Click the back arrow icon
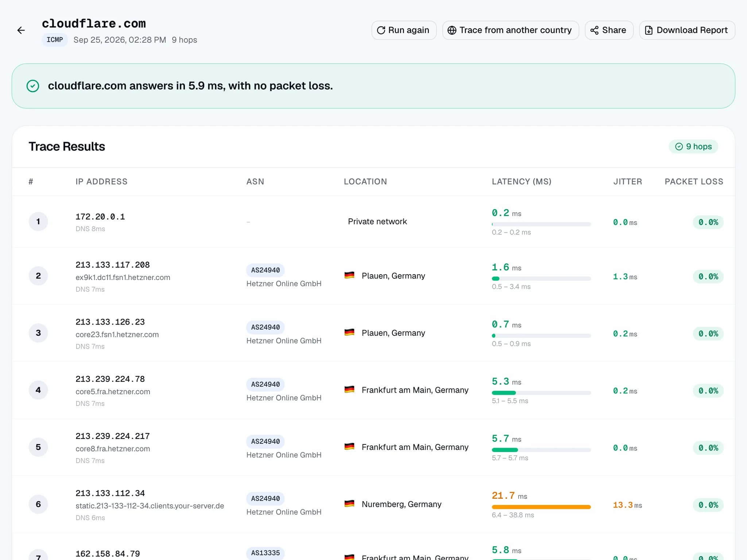The width and height of the screenshot is (747, 560). point(21,30)
